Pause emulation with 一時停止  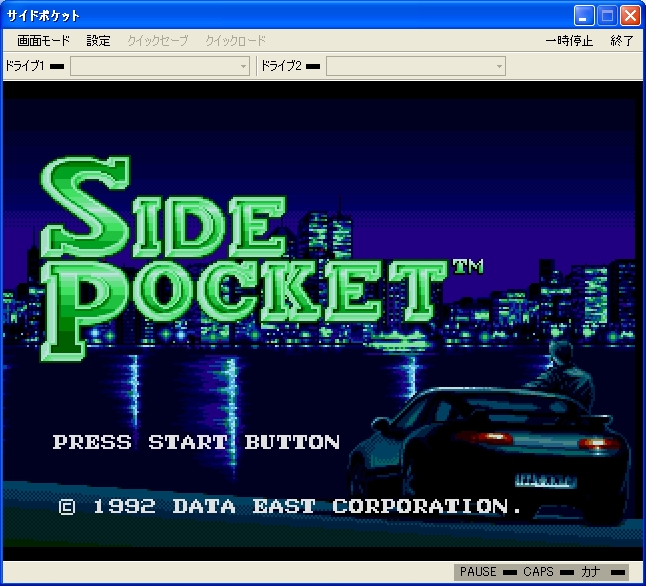point(569,40)
